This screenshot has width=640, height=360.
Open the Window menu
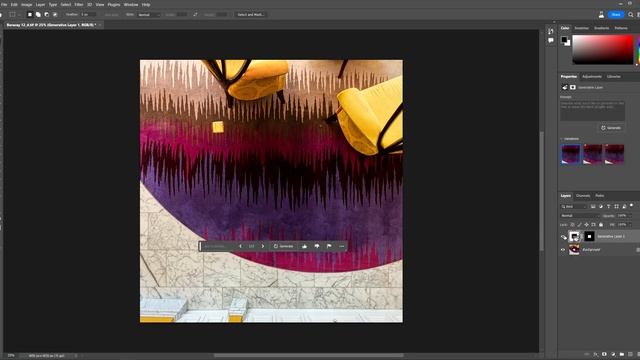click(x=131, y=4)
